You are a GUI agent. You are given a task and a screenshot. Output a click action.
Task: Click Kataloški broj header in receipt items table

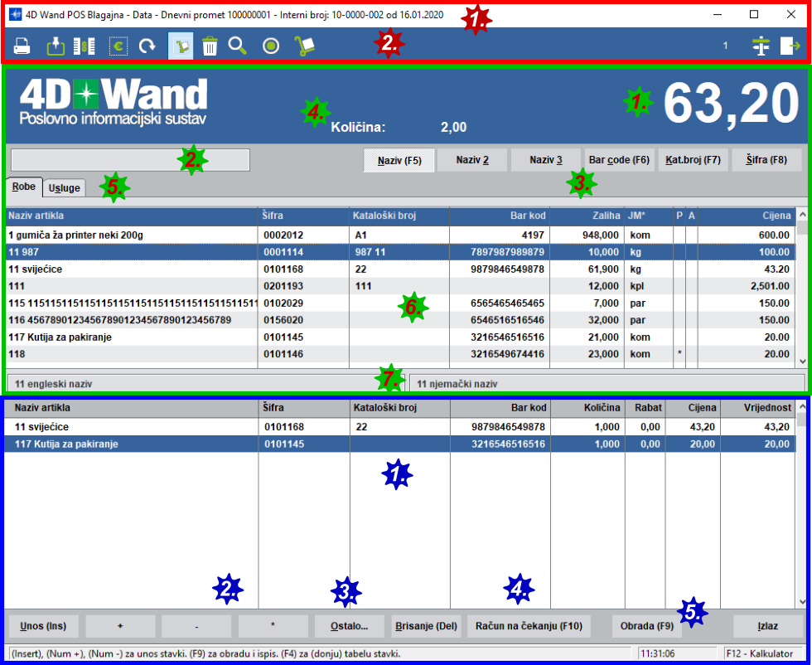tap(400, 408)
